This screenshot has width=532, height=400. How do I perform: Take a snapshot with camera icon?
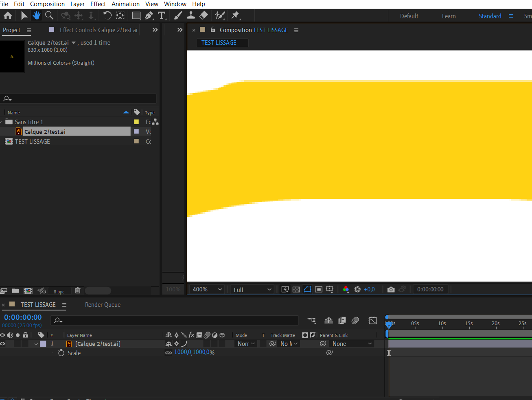(391, 289)
